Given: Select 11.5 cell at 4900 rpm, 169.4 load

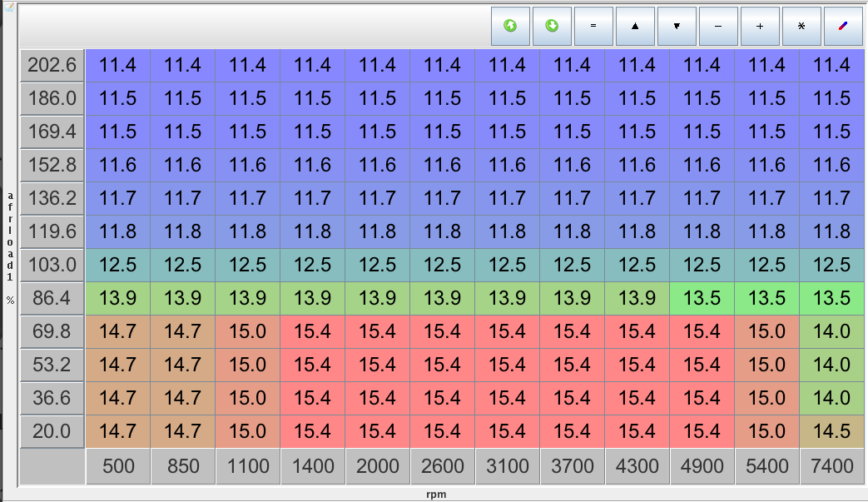Looking at the screenshot, I should (702, 132).
